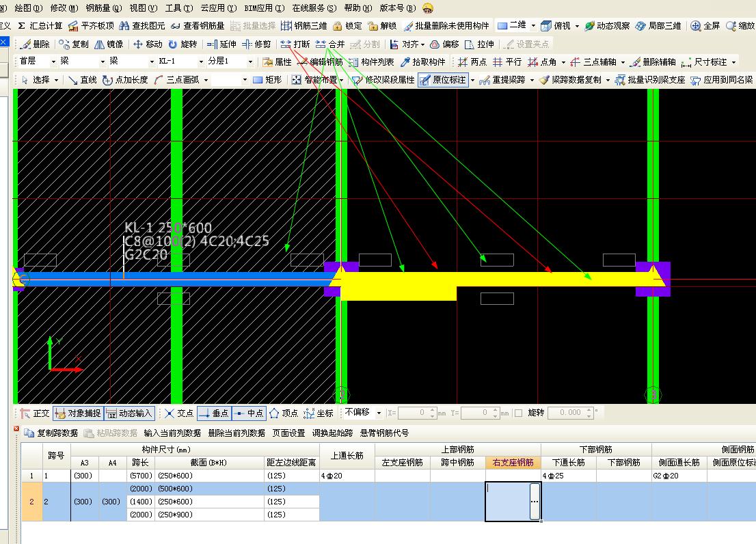Expand the 选择 selection dropdown

[x=57, y=80]
